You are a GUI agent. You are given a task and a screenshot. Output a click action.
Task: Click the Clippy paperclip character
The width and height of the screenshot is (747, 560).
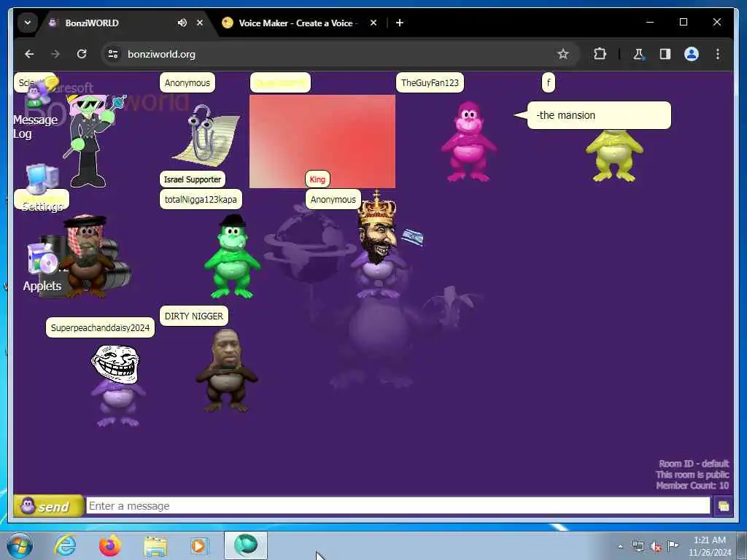point(207,134)
